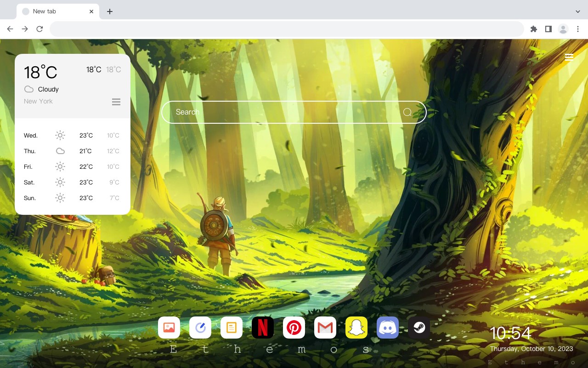Open the Chrome three-dot menu
Image resolution: width=588 pixels, height=368 pixels.
(578, 29)
